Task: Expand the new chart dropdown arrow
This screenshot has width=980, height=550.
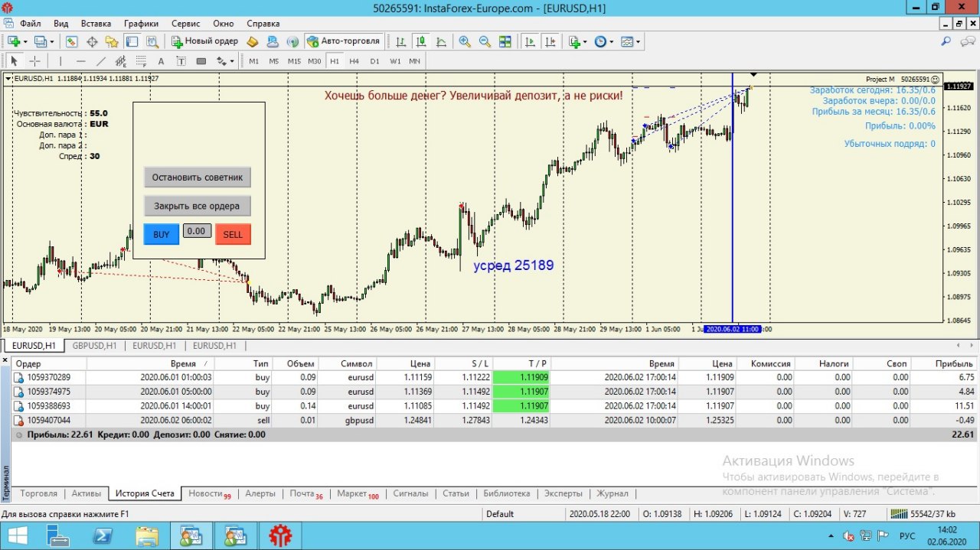Action: coord(25,42)
